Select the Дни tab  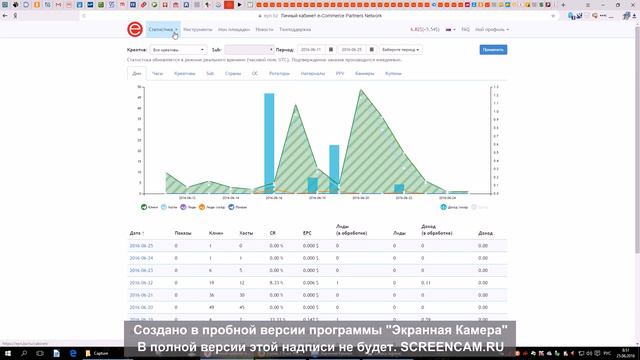[x=137, y=73]
